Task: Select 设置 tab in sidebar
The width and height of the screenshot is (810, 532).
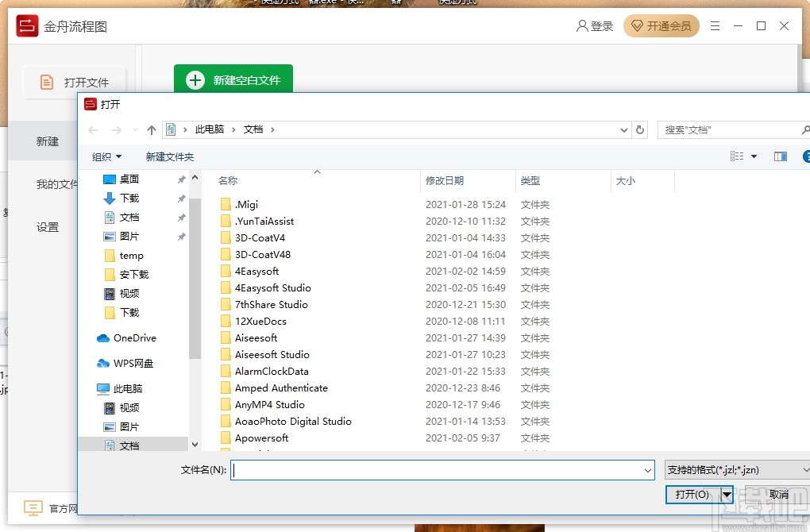Action: 47,227
